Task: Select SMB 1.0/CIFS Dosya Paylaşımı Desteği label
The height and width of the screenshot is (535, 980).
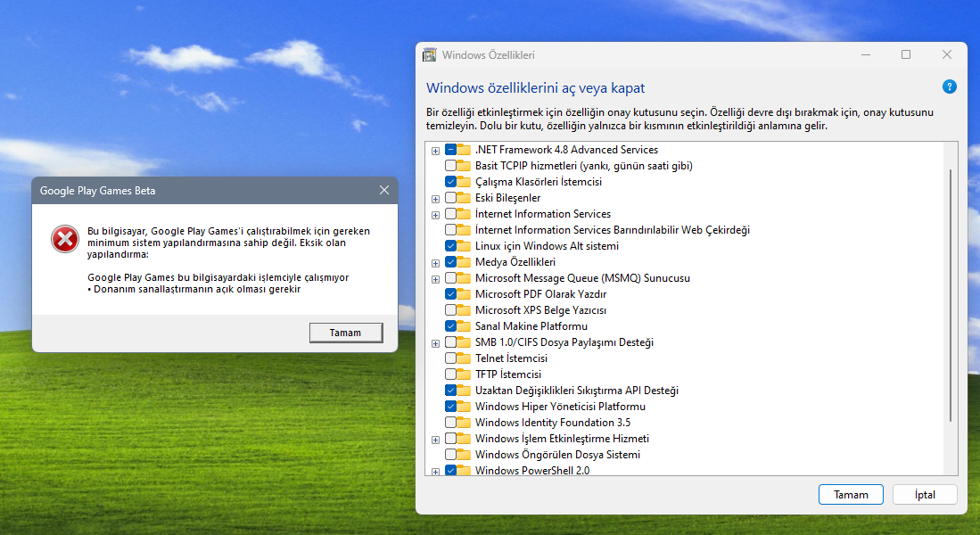Action: point(564,342)
